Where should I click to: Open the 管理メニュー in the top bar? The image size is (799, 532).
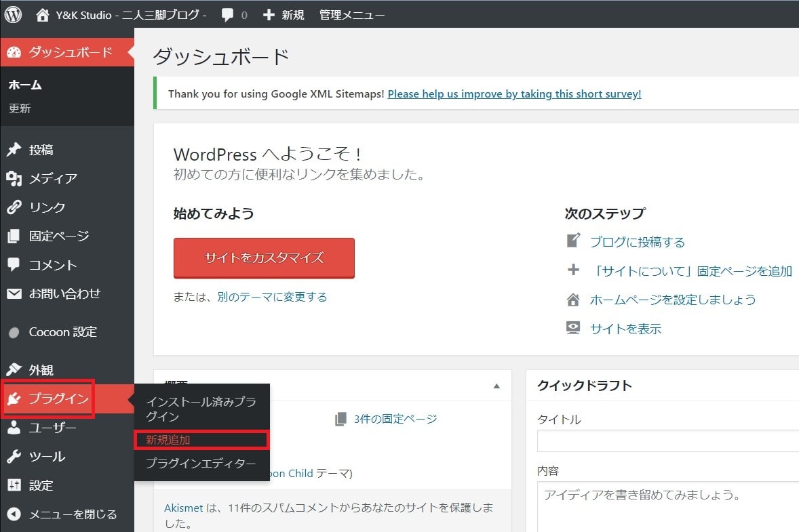(x=352, y=14)
